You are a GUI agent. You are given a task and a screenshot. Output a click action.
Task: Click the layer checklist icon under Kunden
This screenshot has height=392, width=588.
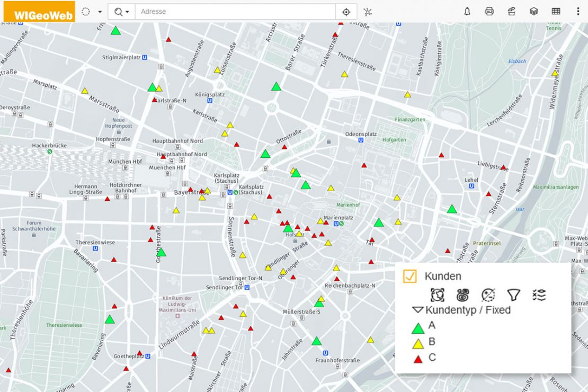click(x=539, y=295)
